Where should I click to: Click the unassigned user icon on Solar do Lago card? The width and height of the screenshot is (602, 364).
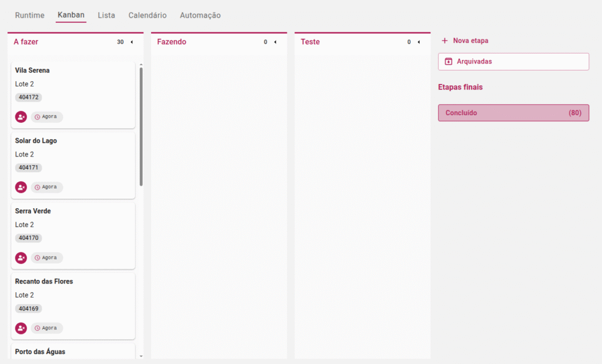(x=21, y=187)
